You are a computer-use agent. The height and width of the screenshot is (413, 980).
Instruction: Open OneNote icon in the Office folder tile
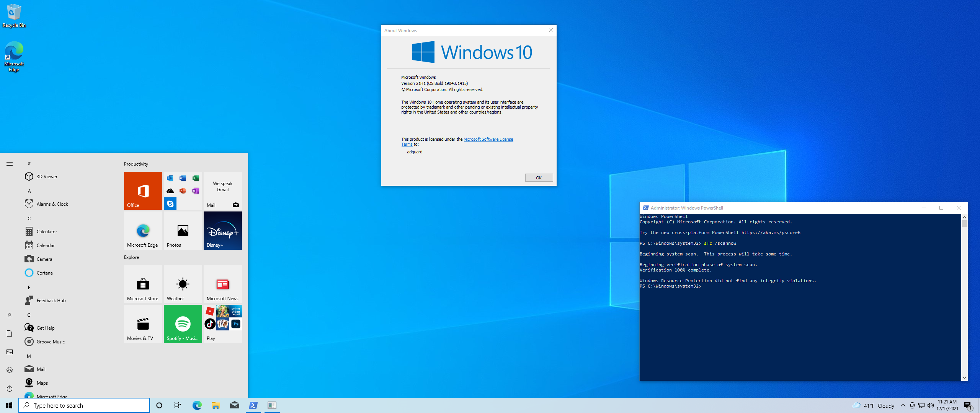pos(196,191)
